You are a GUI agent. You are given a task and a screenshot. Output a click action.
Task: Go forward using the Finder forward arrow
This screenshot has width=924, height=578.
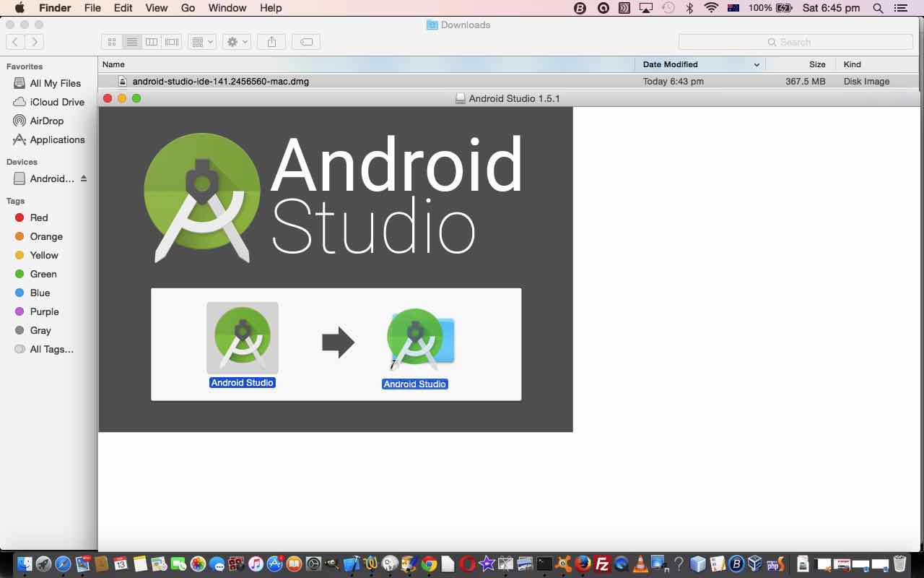[x=34, y=42]
